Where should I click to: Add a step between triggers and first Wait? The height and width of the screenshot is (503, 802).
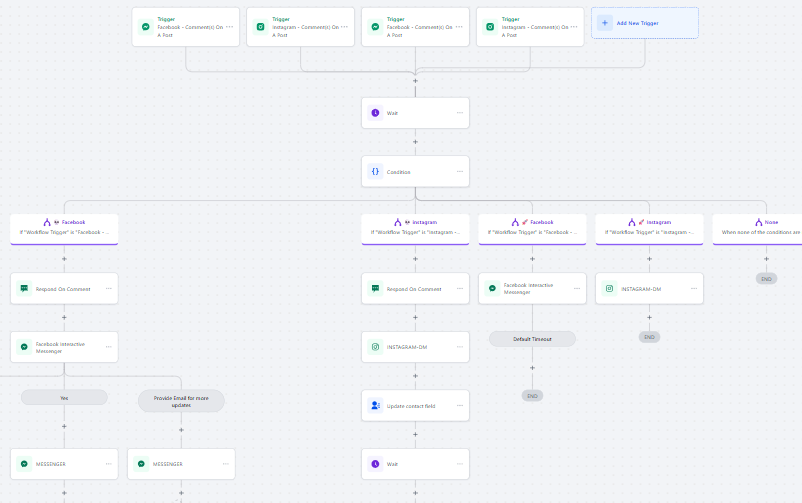[415, 81]
